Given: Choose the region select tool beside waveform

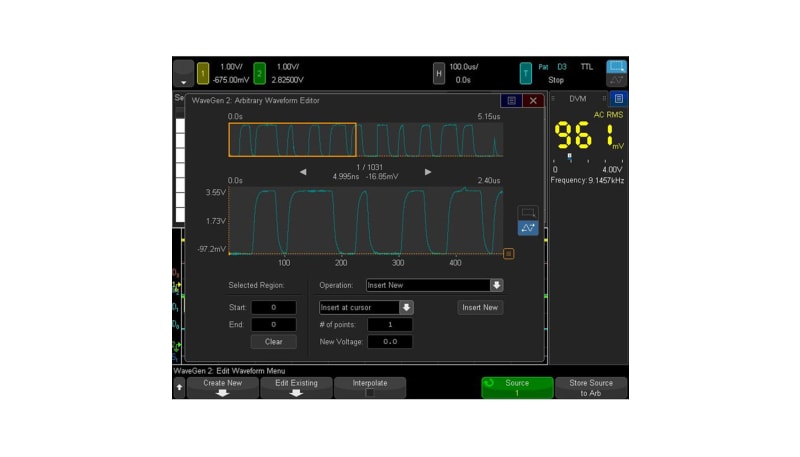Looking at the screenshot, I should (x=528, y=212).
